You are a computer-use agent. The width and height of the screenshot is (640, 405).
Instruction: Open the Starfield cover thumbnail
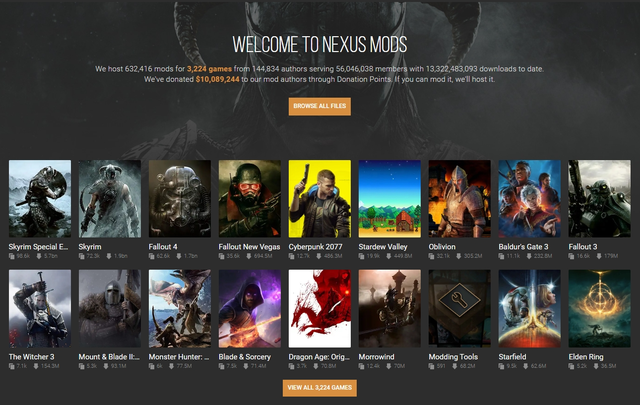pos(529,308)
